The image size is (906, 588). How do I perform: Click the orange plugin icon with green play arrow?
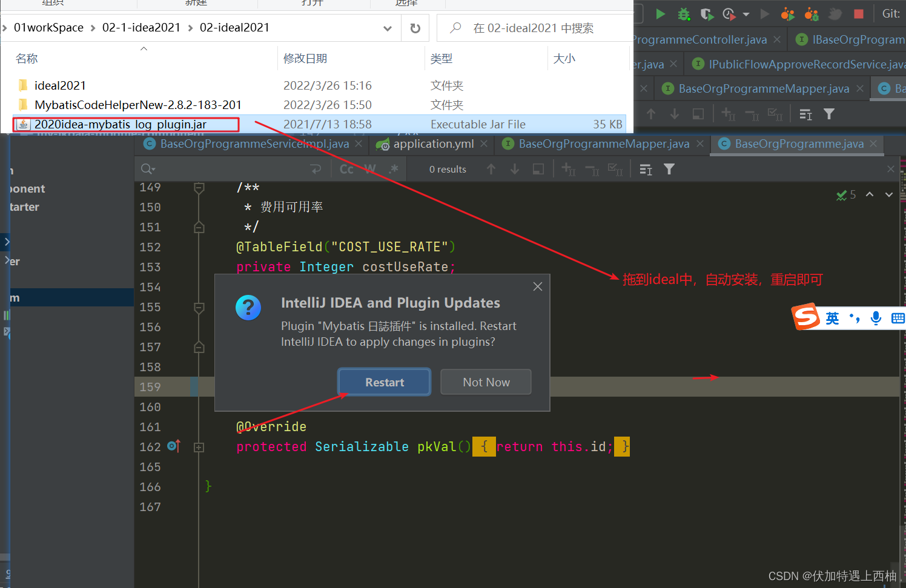tap(788, 13)
